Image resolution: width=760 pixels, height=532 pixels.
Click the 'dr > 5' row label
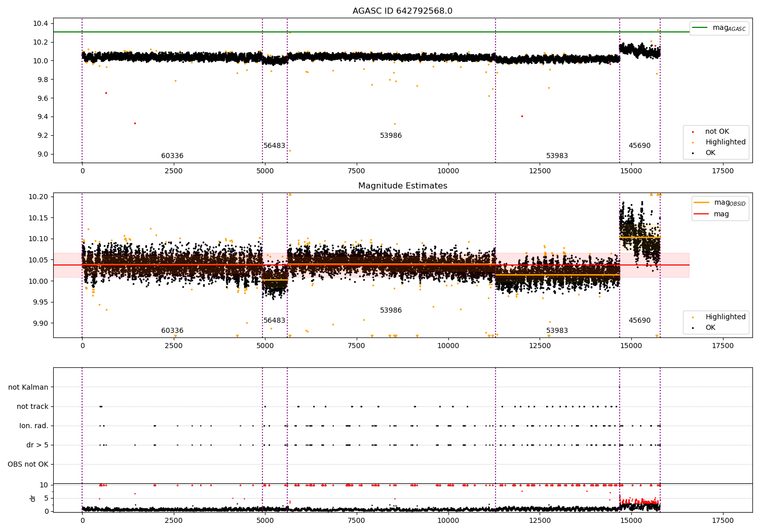(x=37, y=445)
